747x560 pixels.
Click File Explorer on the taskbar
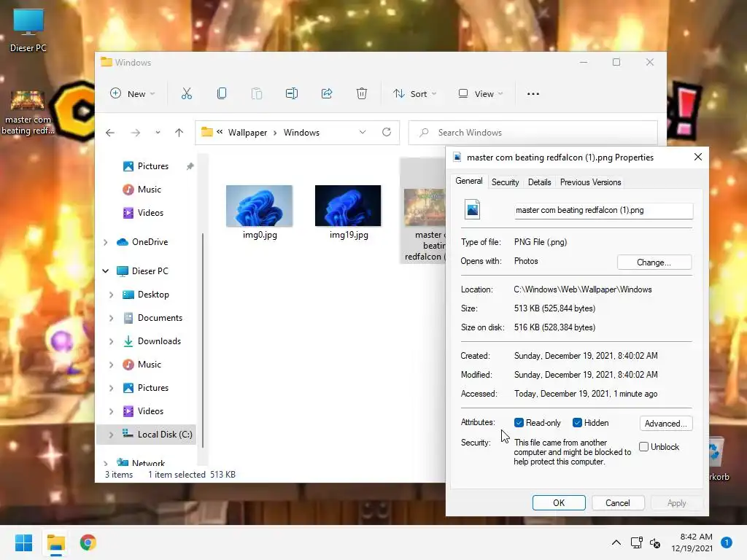55,542
